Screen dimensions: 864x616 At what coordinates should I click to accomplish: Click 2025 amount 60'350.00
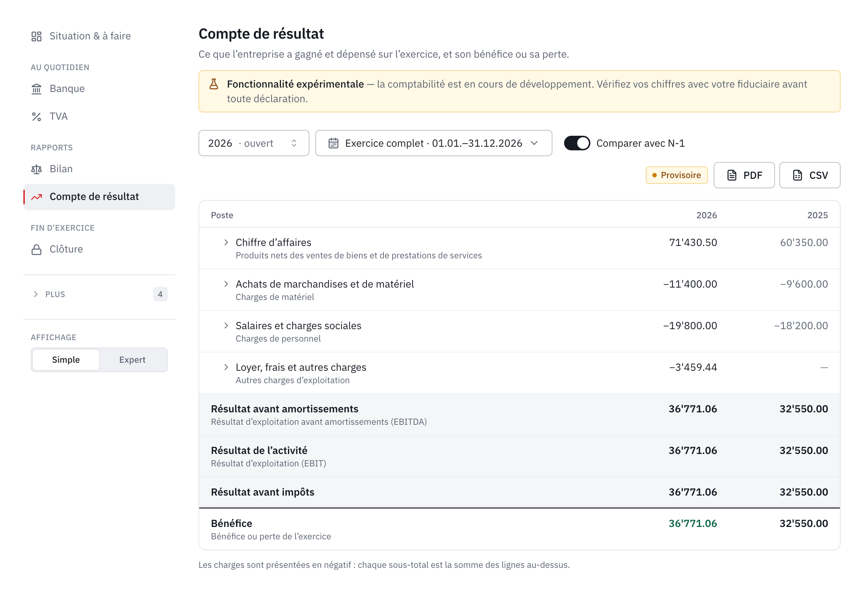(x=804, y=242)
